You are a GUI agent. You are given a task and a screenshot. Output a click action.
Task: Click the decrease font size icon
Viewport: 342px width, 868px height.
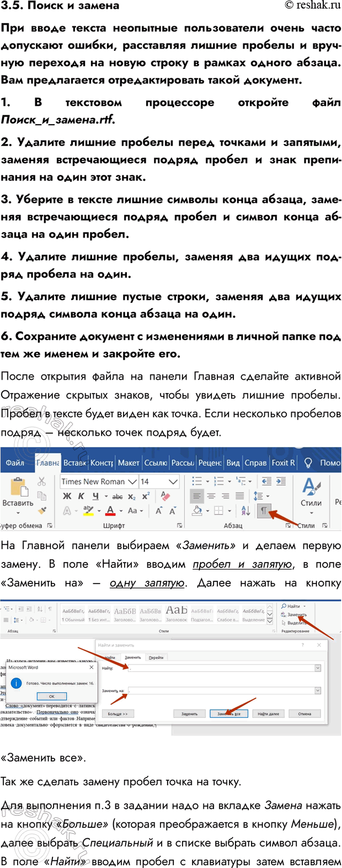point(173,511)
